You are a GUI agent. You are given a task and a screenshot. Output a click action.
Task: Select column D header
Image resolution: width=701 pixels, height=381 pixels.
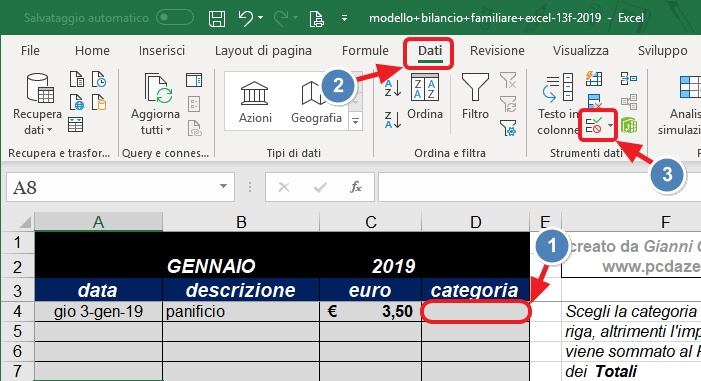475,222
